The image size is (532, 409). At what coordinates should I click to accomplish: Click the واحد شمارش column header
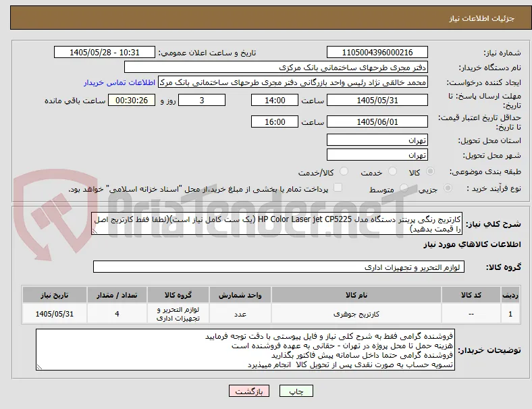click(x=240, y=295)
